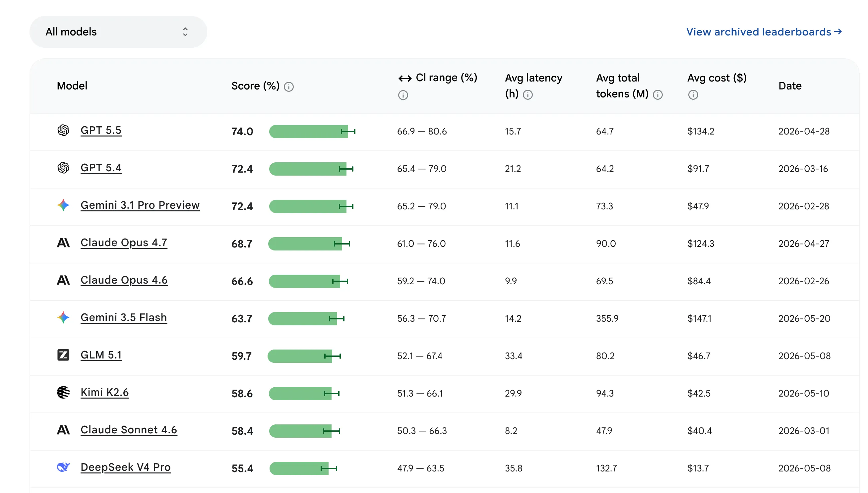Open the GPT 5.5 model link
Image resolution: width=868 pixels, height=493 pixels.
click(x=100, y=131)
